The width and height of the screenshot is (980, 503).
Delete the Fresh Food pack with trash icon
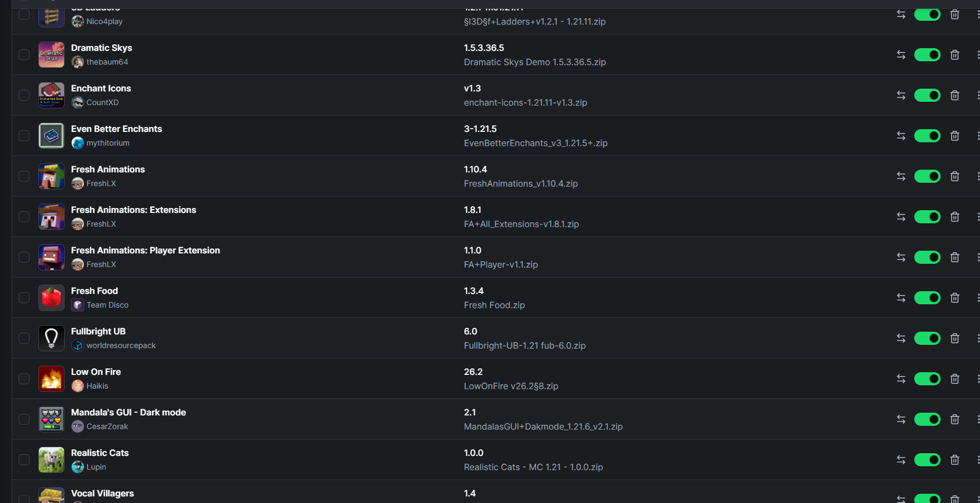(955, 298)
